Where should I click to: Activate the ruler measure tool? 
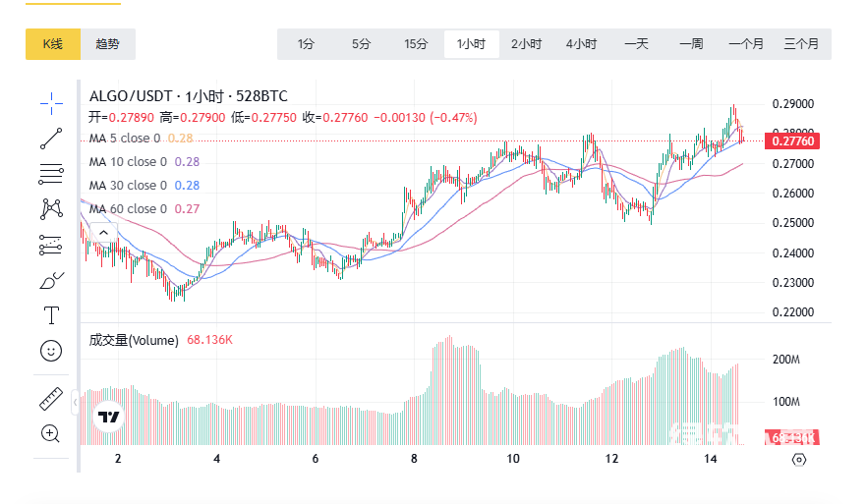(51, 399)
